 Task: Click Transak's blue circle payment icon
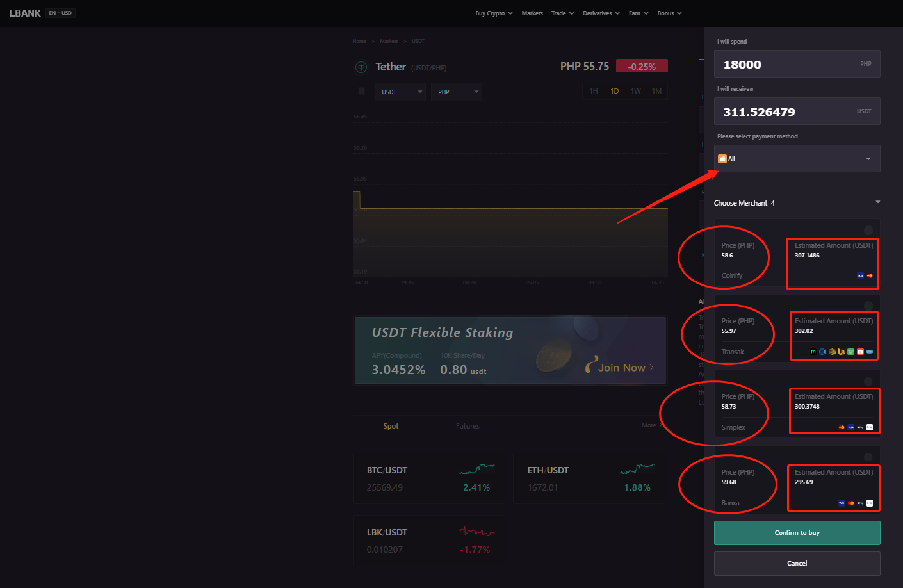click(x=822, y=352)
